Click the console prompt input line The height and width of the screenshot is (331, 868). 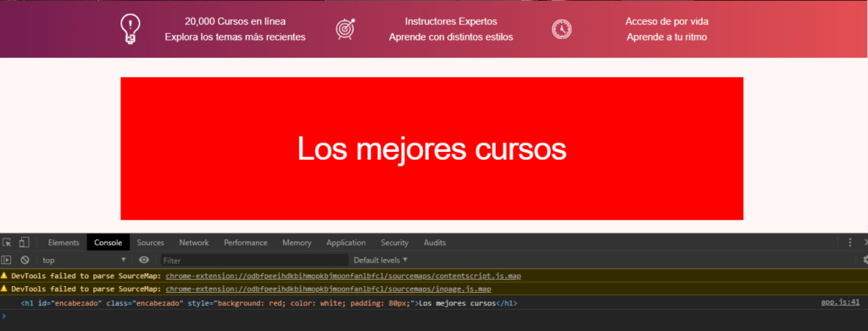point(434,316)
